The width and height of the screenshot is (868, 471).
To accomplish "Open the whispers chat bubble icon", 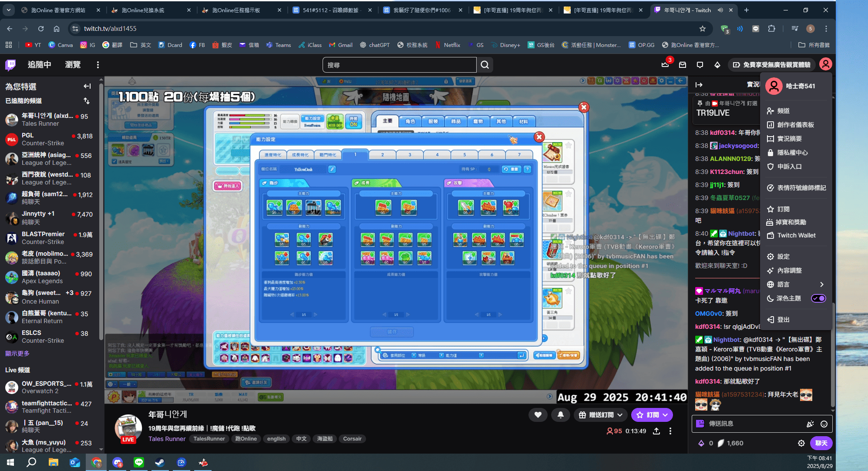I will [700, 65].
